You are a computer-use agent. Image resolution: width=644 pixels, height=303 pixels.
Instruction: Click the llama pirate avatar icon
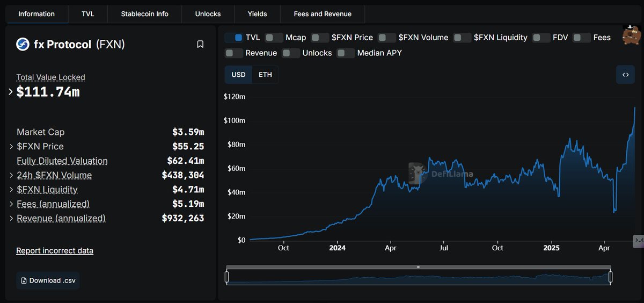[x=631, y=34]
